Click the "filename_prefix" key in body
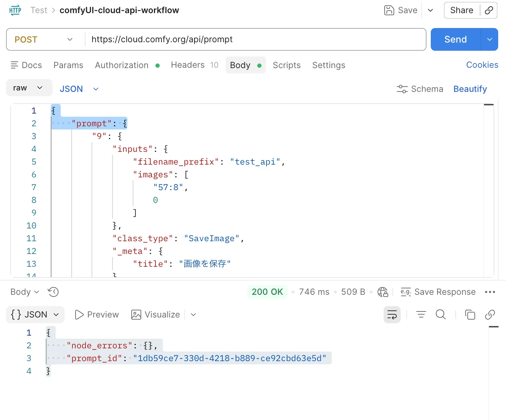The height and width of the screenshot is (420, 506). 176,162
